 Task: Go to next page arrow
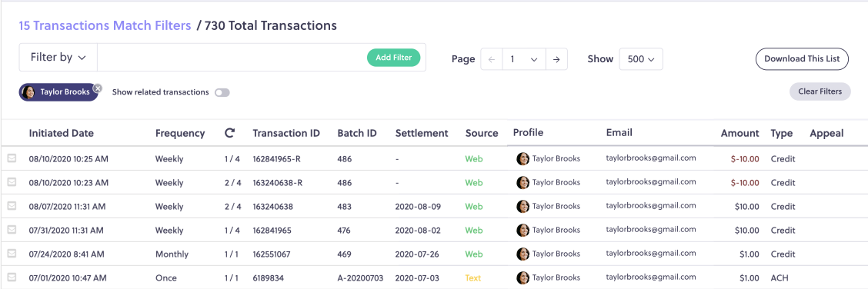coord(557,59)
